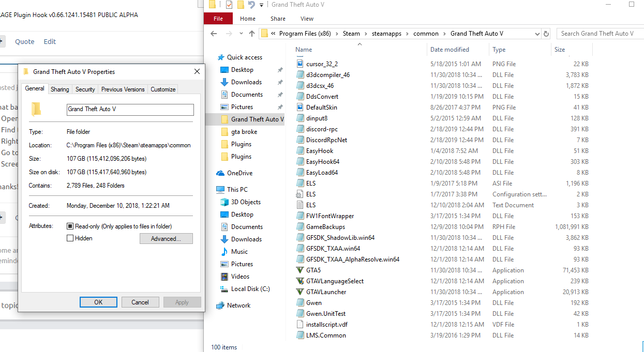Open the Share ribbon tab

278,19
